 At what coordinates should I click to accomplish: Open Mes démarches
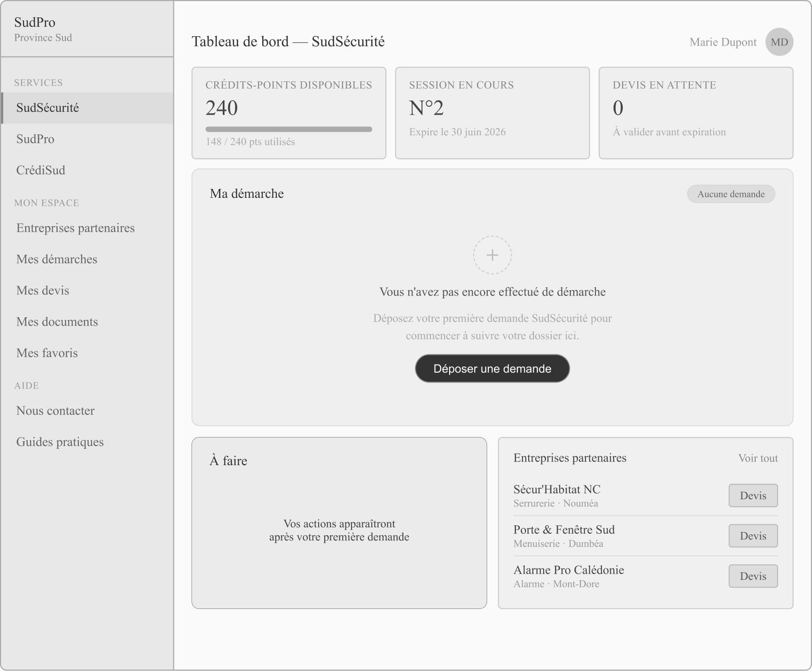[87, 259]
